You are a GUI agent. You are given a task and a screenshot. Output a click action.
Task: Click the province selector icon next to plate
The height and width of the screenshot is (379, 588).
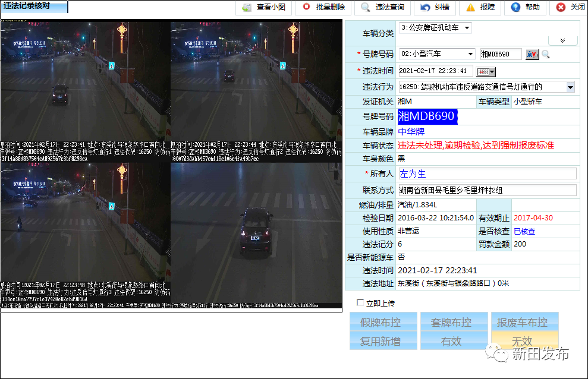(x=532, y=54)
